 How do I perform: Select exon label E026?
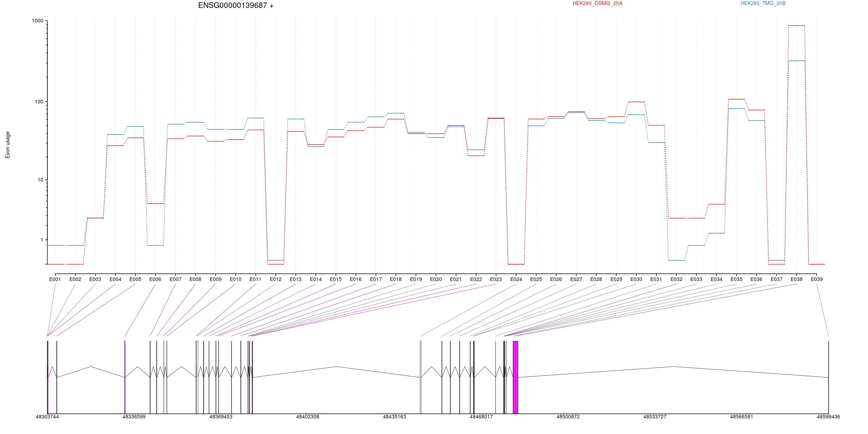click(556, 279)
